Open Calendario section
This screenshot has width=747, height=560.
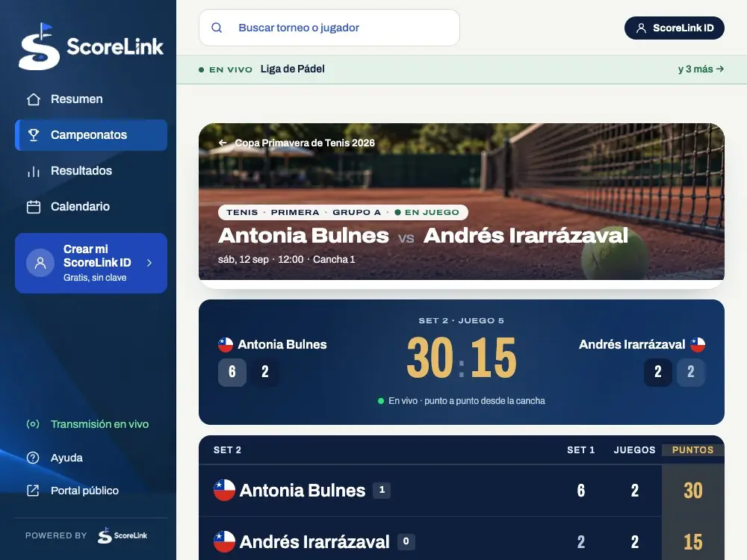coord(91,207)
